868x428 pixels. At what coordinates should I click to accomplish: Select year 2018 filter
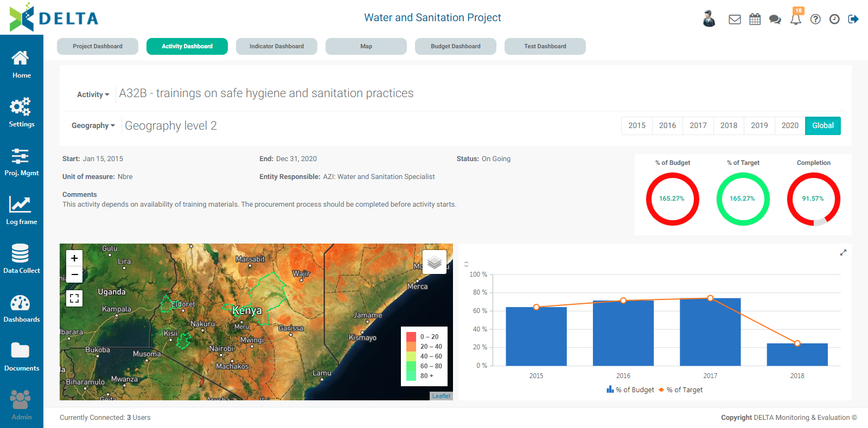(729, 126)
